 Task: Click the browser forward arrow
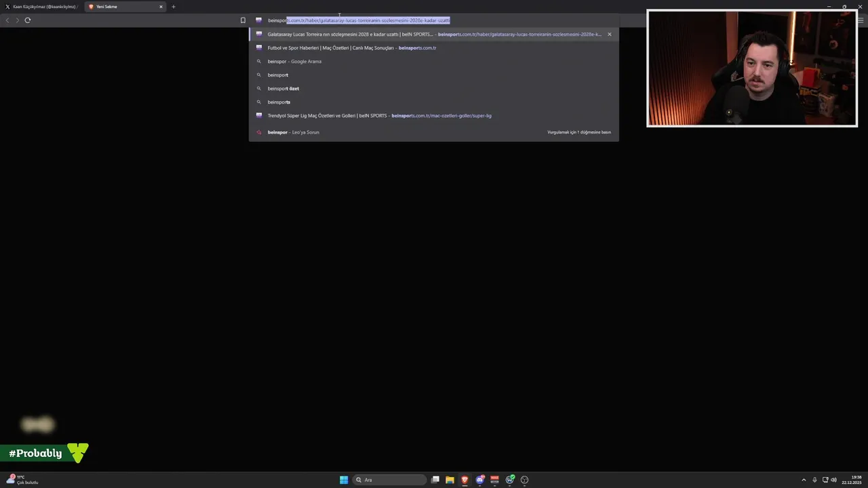point(17,20)
